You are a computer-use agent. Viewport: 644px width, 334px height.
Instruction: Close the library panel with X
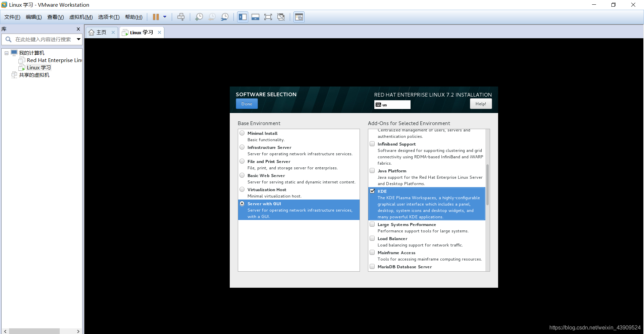pos(78,29)
